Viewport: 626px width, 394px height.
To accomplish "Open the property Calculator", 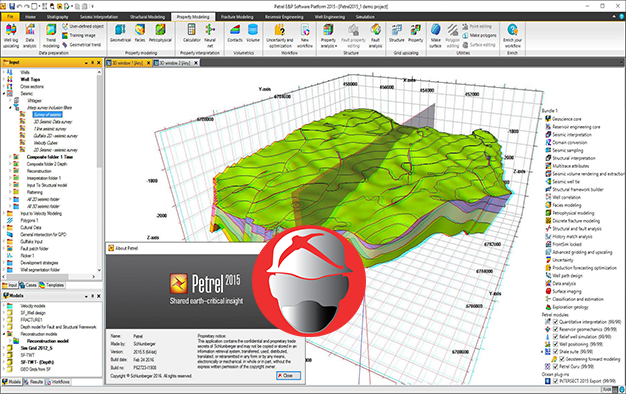I will (192, 33).
